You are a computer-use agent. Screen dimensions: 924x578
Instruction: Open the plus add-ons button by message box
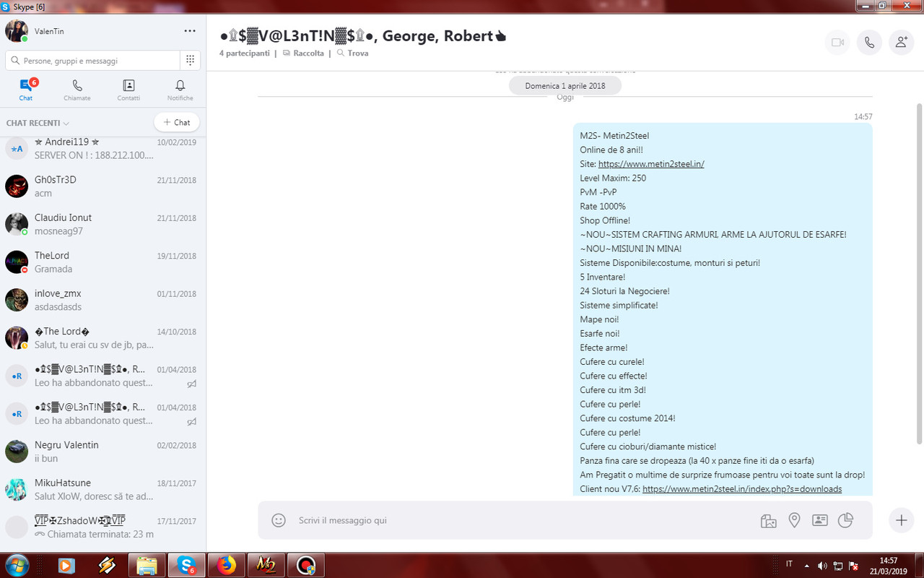tap(901, 520)
